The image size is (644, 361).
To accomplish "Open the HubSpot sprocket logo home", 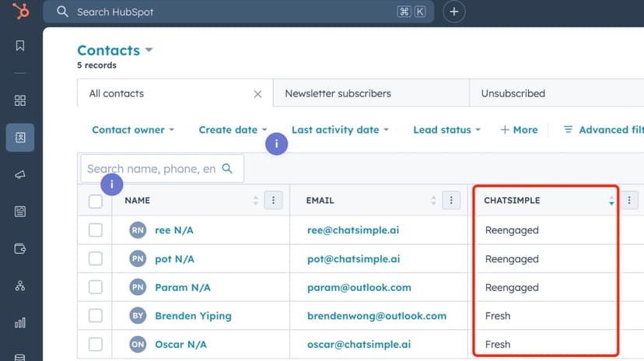I will click(20, 11).
